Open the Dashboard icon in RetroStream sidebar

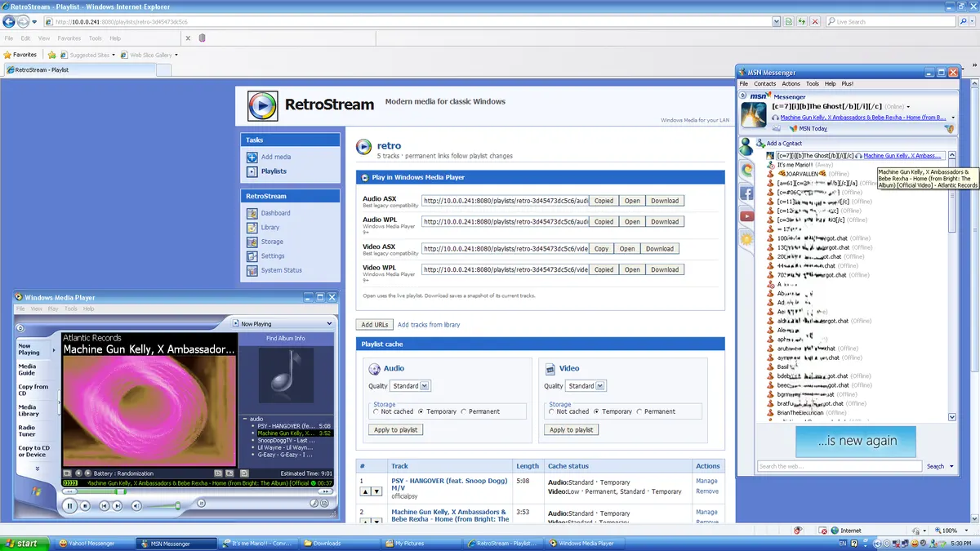point(252,213)
